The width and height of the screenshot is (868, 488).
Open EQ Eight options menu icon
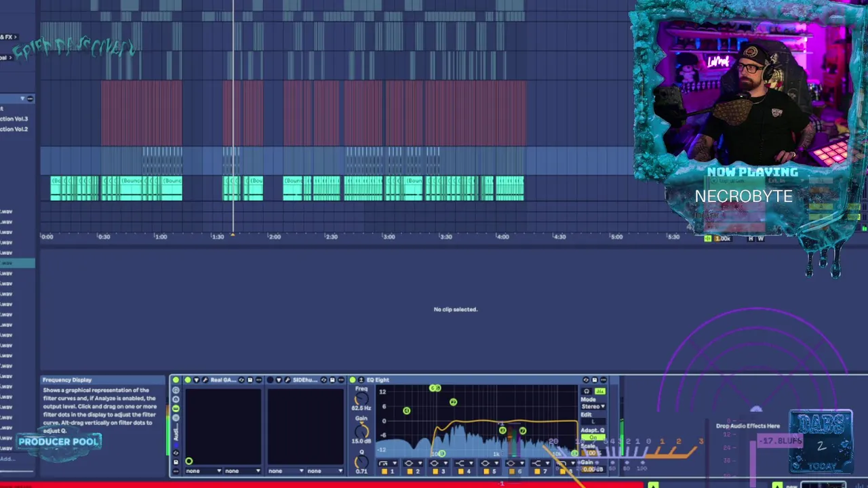pyautogui.click(x=604, y=380)
